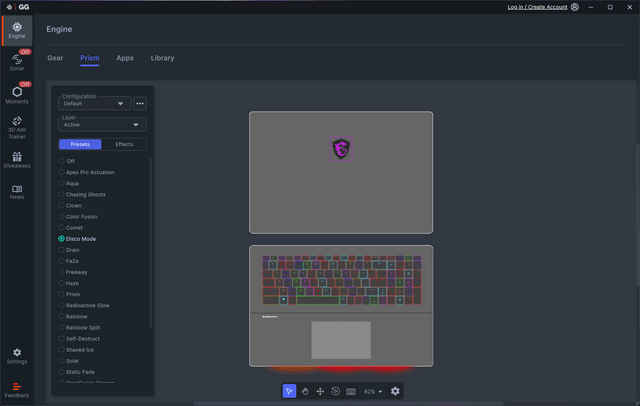The image size is (640, 406).
Task: Minimize the GG window
Action: [591, 7]
